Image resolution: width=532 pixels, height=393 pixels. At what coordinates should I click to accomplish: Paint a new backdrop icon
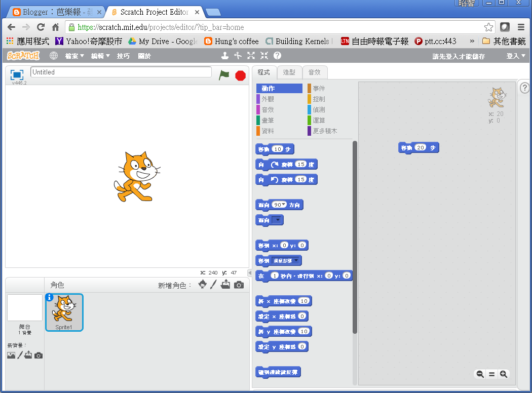(x=20, y=355)
